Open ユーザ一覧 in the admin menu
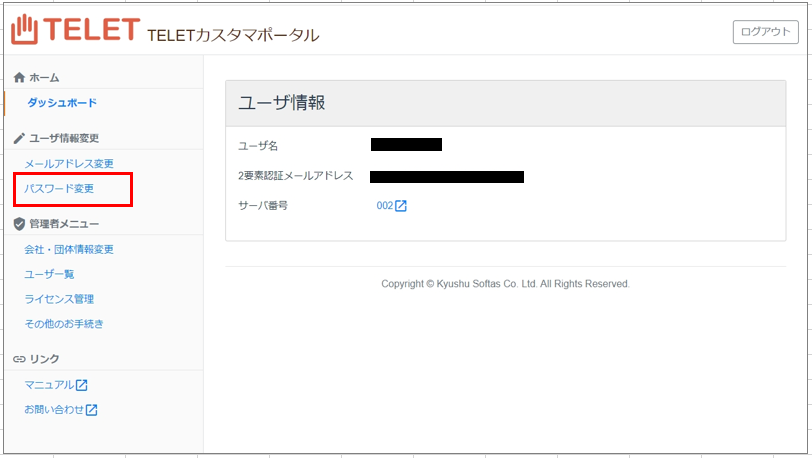Screen dimensions: 812x458 pyautogui.click(x=49, y=274)
